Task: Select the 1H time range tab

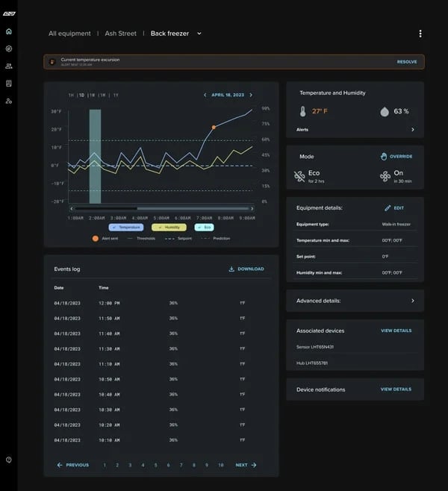Action: [x=71, y=96]
